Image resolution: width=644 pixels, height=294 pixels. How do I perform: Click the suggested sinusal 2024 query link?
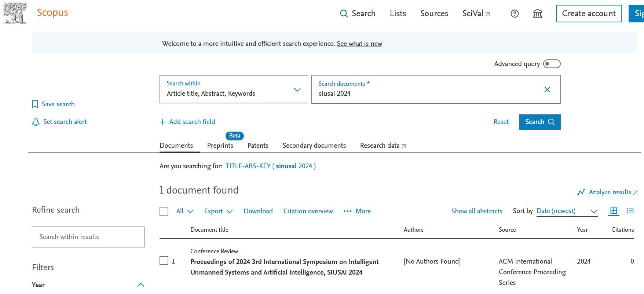271,166
